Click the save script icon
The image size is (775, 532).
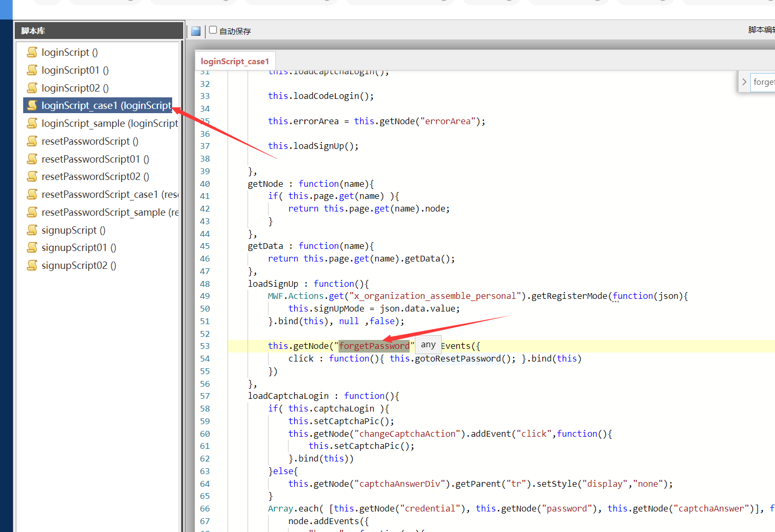196,31
